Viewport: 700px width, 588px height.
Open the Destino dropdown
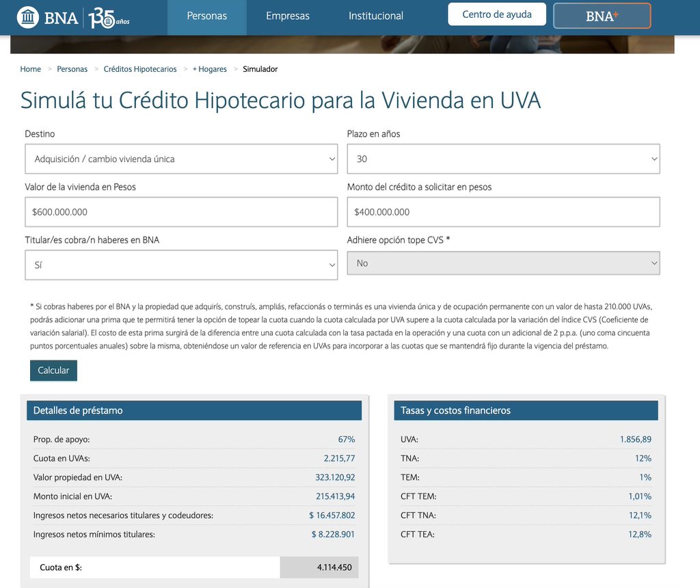click(181, 159)
